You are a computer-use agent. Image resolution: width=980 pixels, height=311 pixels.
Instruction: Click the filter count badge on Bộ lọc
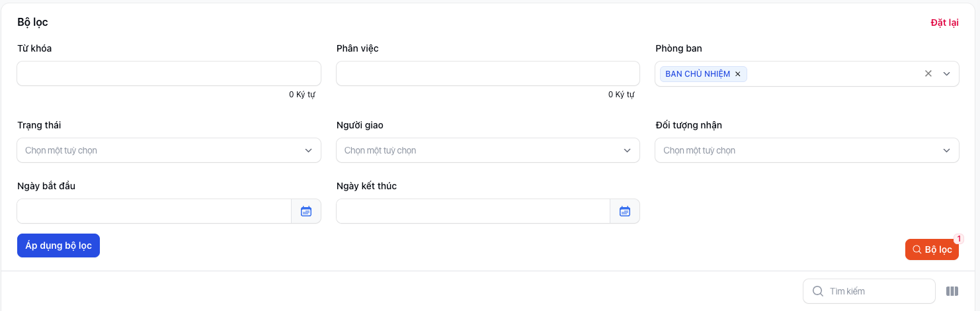[x=959, y=239]
